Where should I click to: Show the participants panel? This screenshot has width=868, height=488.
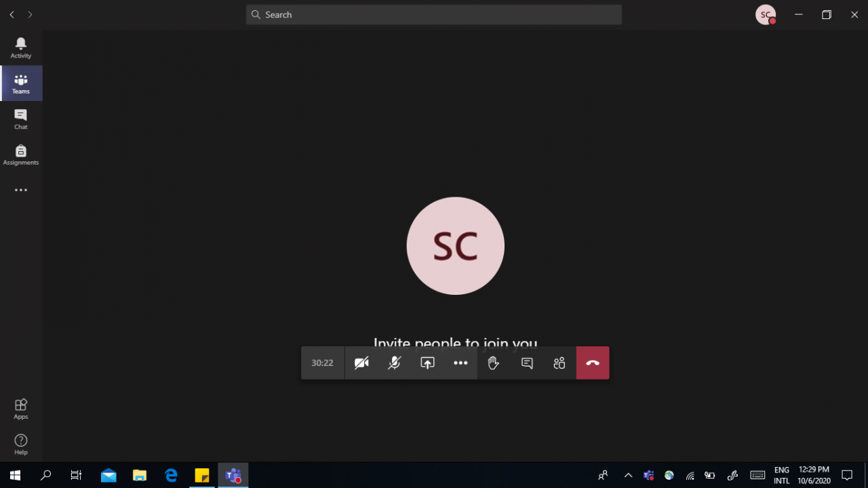[559, 363]
